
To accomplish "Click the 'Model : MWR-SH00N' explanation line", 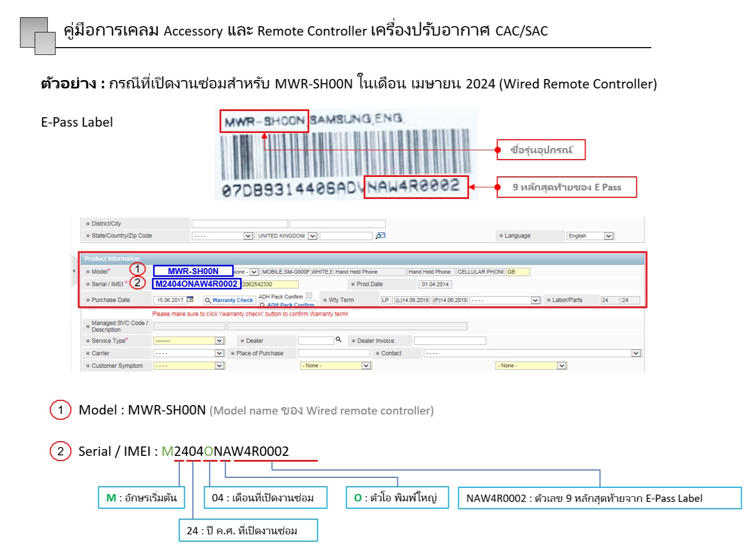I will coord(256,410).
